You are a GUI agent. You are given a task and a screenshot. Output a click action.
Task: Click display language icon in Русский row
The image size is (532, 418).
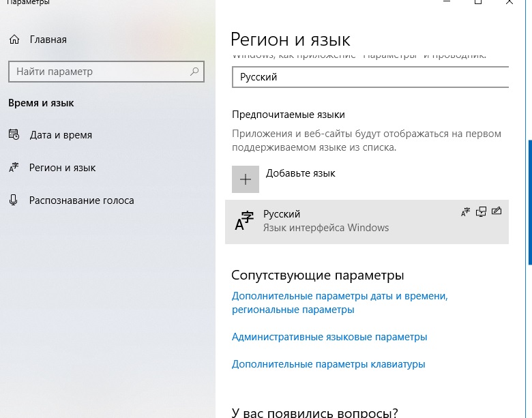point(465,212)
